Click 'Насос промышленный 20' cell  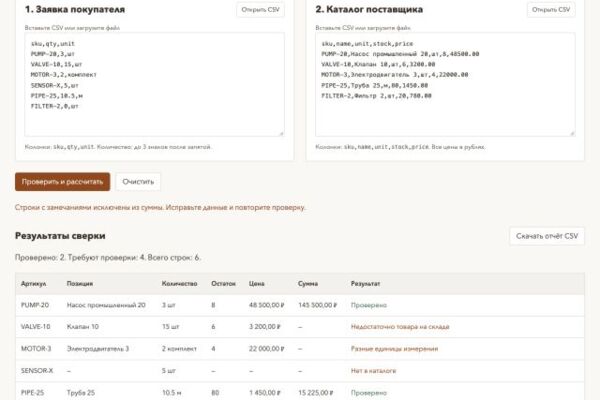pos(106,305)
